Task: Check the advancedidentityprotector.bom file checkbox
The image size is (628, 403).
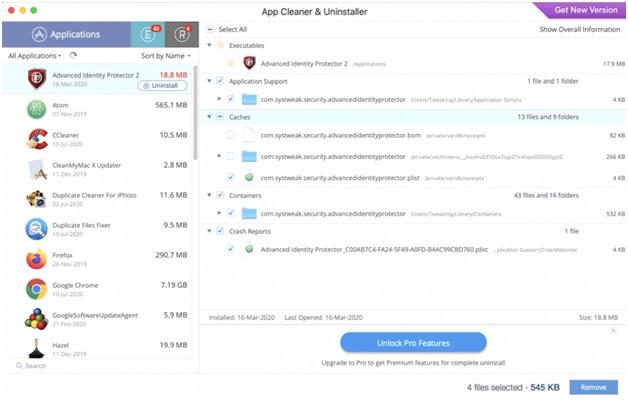Action: [230, 135]
